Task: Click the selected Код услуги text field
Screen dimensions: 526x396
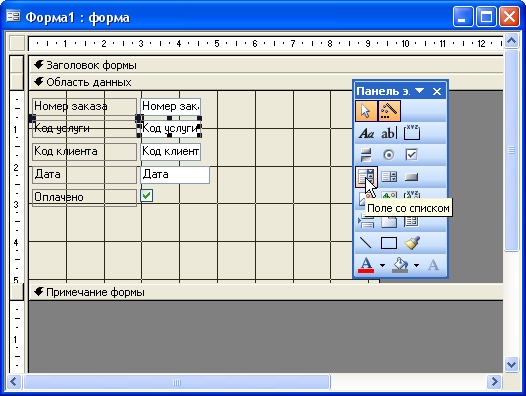Action: (171, 128)
